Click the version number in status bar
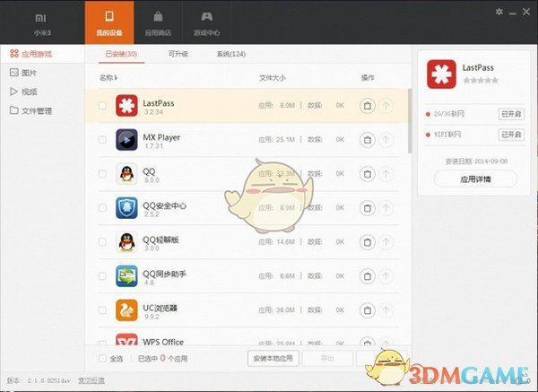Viewport: 538px width, 392px height. coord(48,380)
